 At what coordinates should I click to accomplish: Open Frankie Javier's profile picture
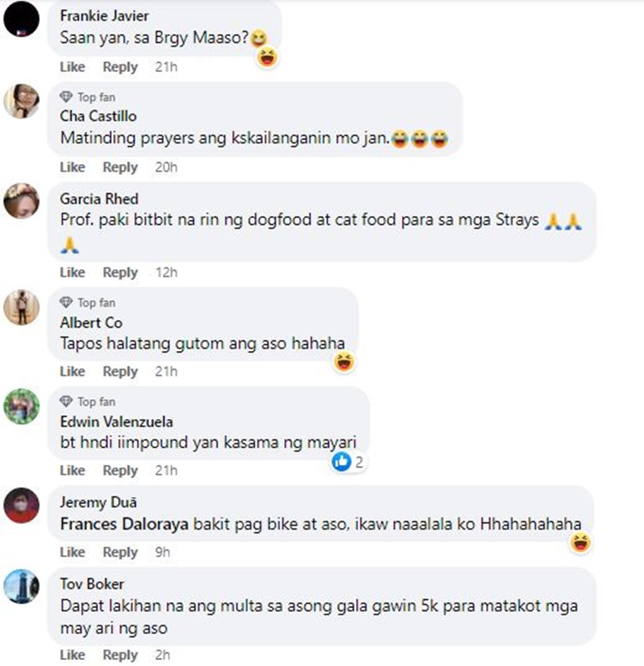21,19
